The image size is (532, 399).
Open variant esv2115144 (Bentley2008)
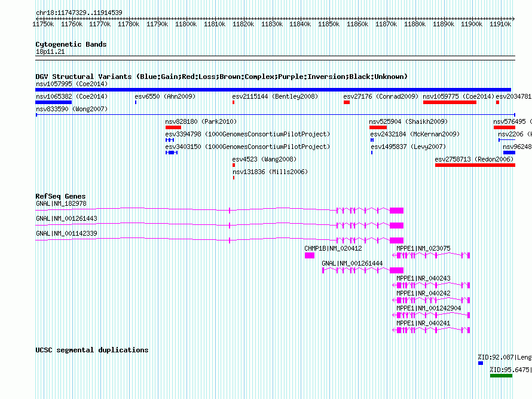275,96
